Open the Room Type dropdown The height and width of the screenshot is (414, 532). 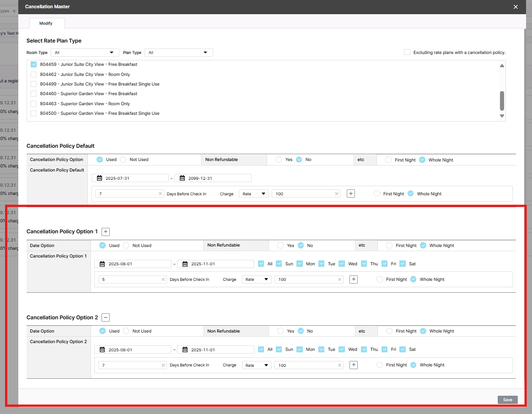[x=85, y=53]
